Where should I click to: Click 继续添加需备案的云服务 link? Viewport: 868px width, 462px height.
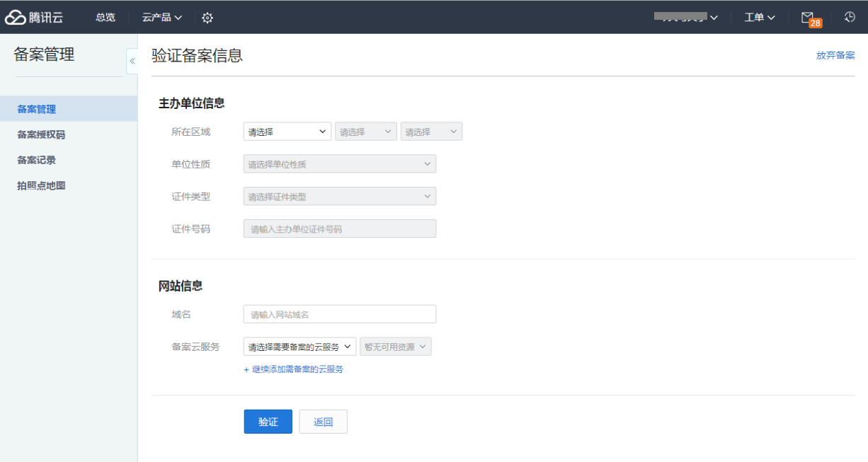(294, 369)
